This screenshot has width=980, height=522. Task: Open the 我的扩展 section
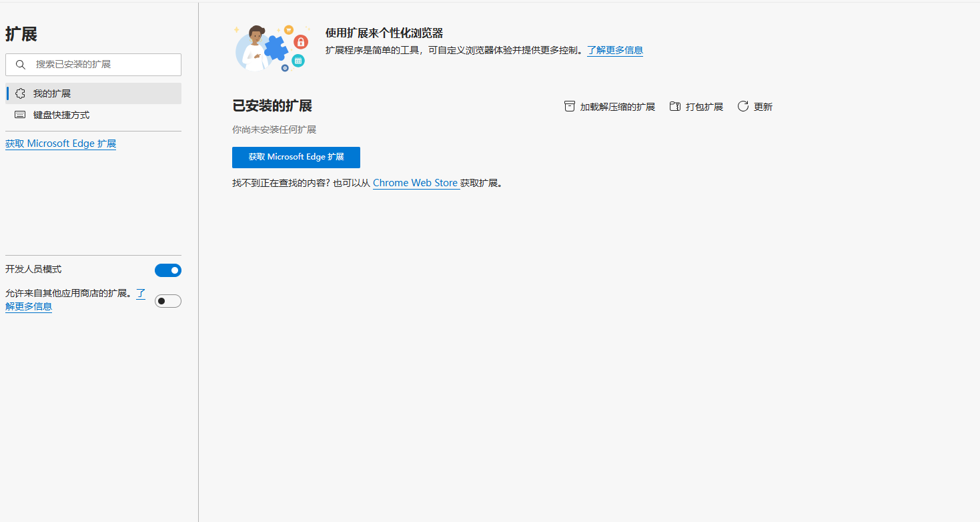93,93
